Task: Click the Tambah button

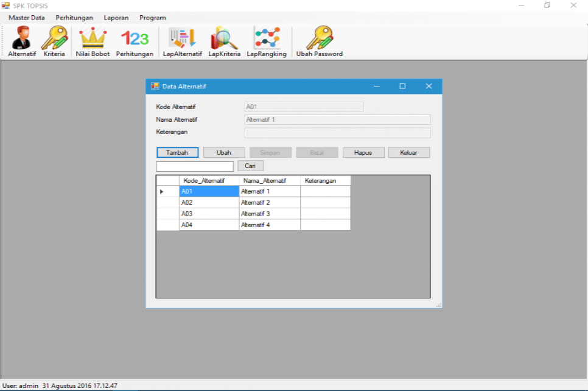Action: click(177, 152)
